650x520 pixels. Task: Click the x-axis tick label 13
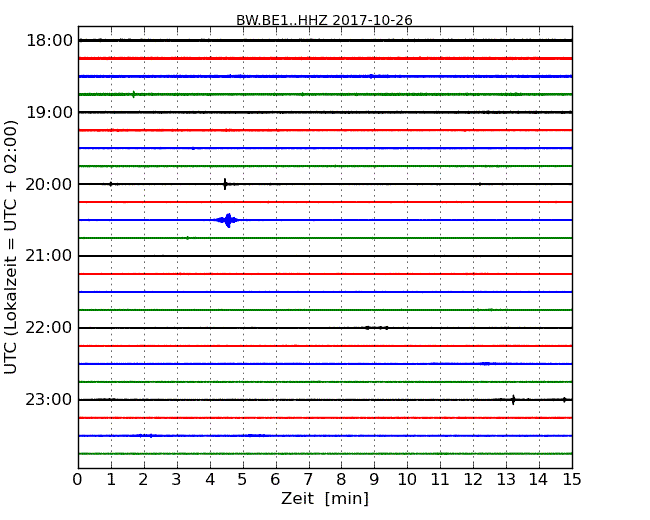(x=506, y=479)
